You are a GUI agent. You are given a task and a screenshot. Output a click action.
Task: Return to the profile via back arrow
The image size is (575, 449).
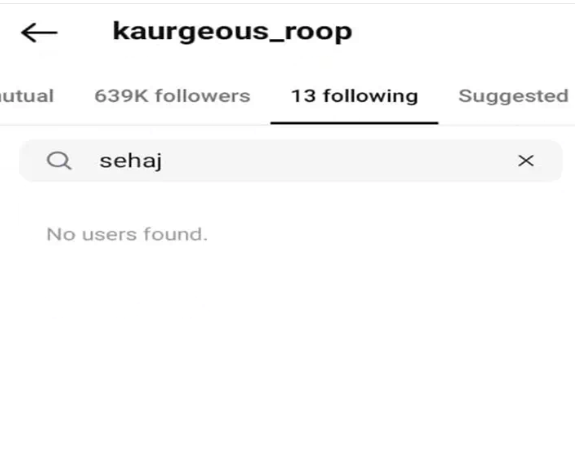point(39,33)
